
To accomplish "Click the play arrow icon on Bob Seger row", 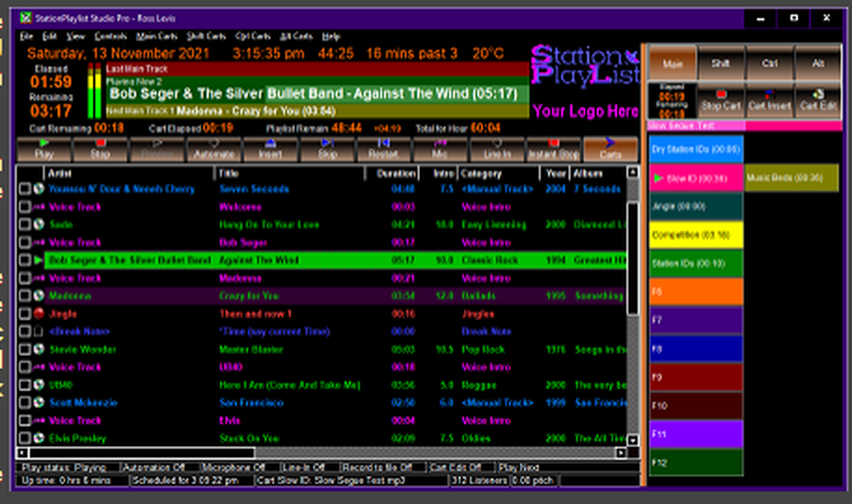I will [38, 261].
